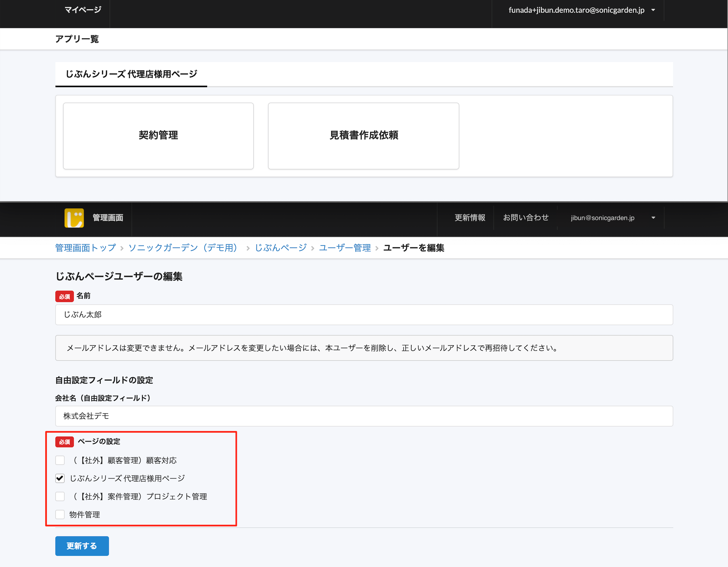Viewport: 728px width, 567px height.
Task: Click ソニックガーデン（デモ用） breadcrumb link
Action: point(183,248)
